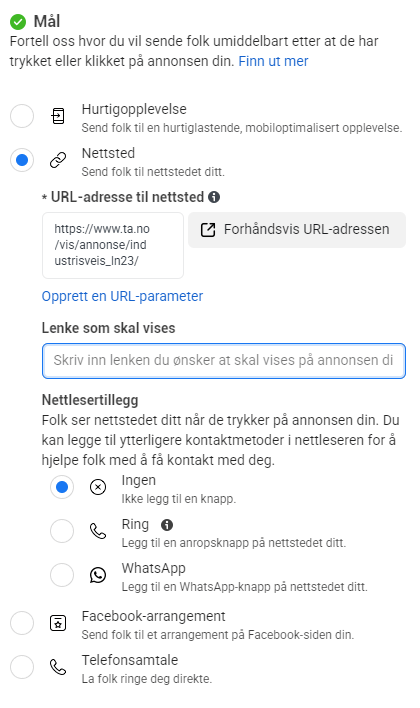
Task: Click into the Lenke som skal vises field
Action: [224, 361]
